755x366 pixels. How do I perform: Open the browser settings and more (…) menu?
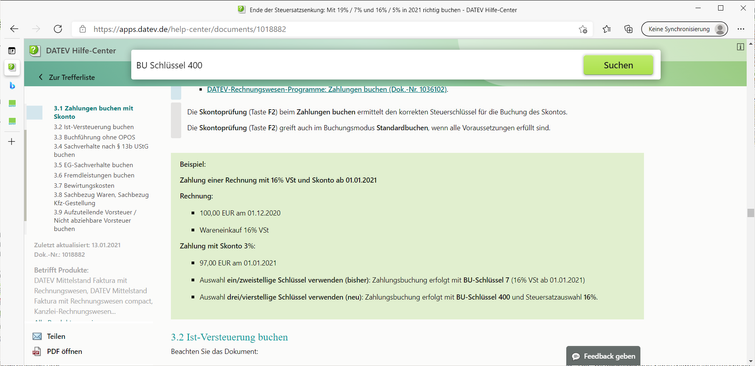coord(741,29)
